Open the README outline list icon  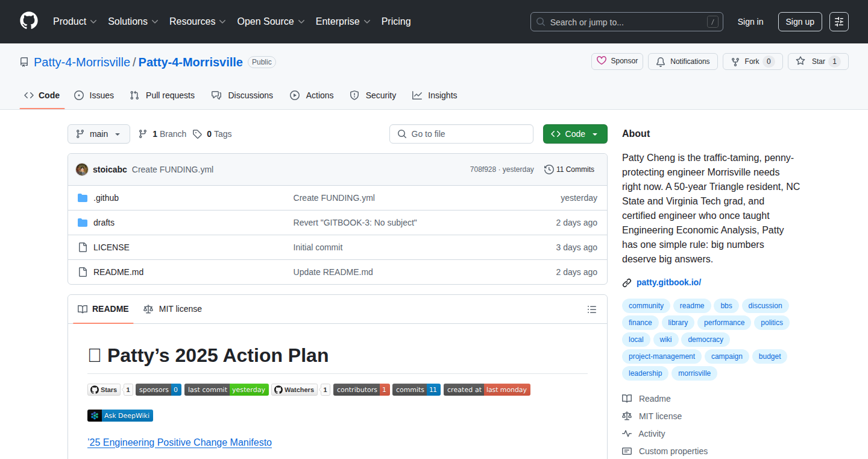point(592,309)
